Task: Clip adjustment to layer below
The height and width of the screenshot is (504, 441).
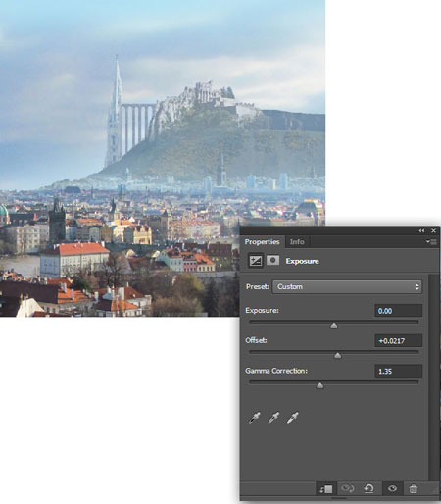Action: (x=325, y=489)
